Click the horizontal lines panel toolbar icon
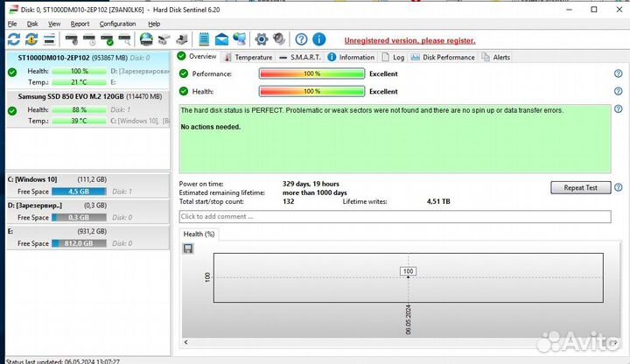 [x=49, y=39]
